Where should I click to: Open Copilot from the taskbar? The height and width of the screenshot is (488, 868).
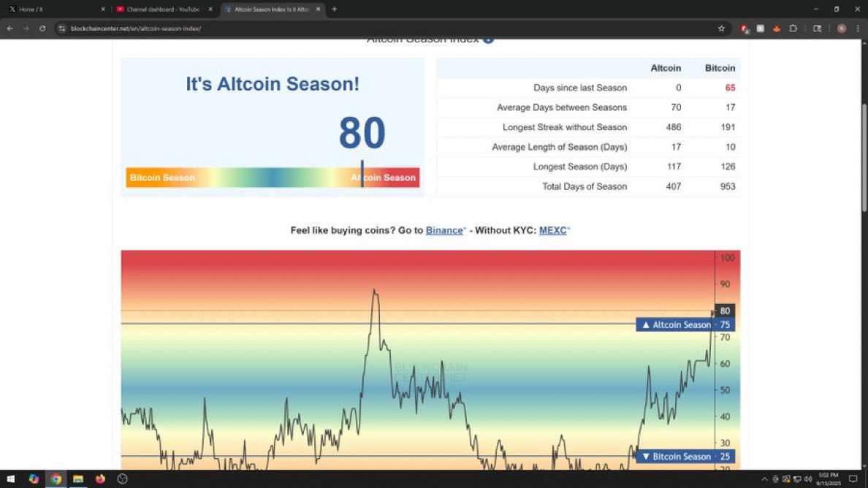click(x=34, y=479)
